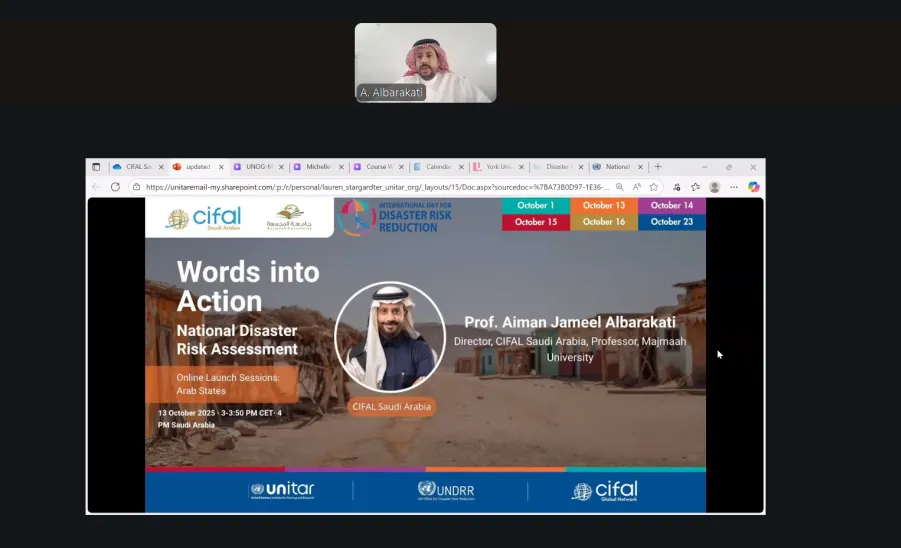The image size is (901, 548).
Task: View site information lock icon
Action: click(x=136, y=187)
